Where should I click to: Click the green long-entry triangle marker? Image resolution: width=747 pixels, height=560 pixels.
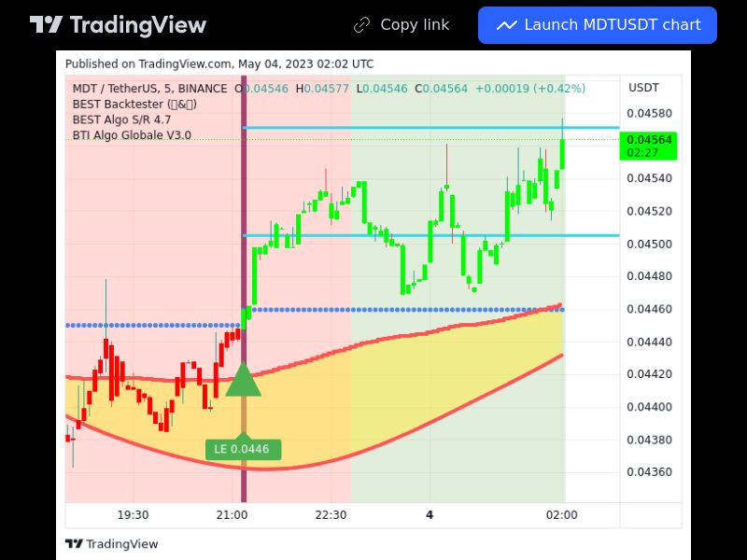[x=244, y=379]
